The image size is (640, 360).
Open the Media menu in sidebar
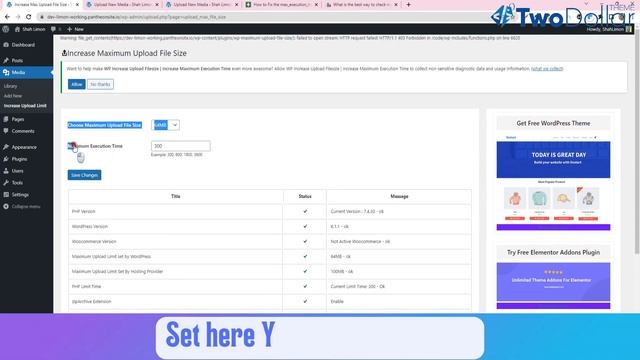point(26,72)
